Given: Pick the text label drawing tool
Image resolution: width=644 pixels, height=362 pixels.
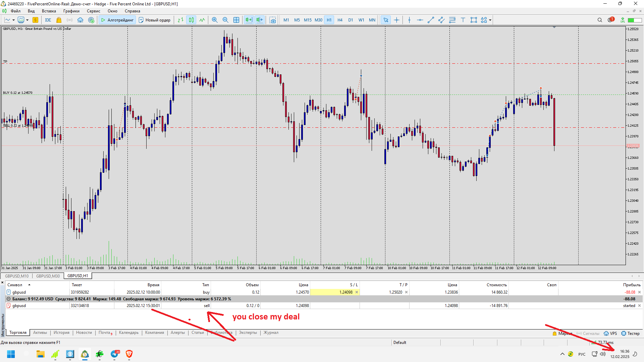Looking at the screenshot, I should coord(463,20).
